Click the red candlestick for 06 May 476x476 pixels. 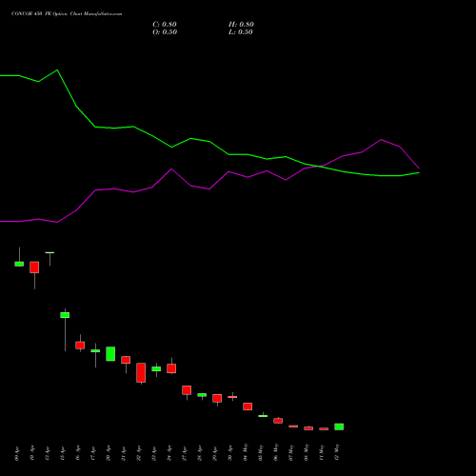(278, 421)
